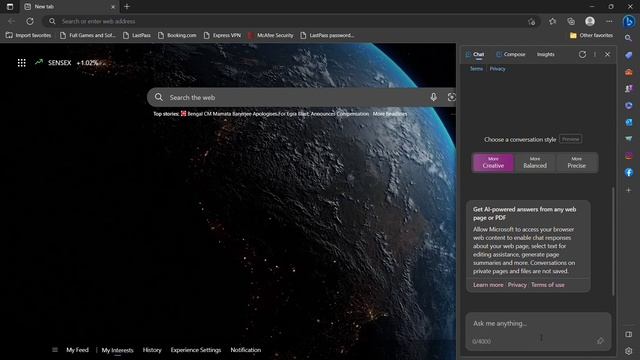Open the Outlook icon in sidebar
The height and width of the screenshot is (360, 640).
point(629,122)
